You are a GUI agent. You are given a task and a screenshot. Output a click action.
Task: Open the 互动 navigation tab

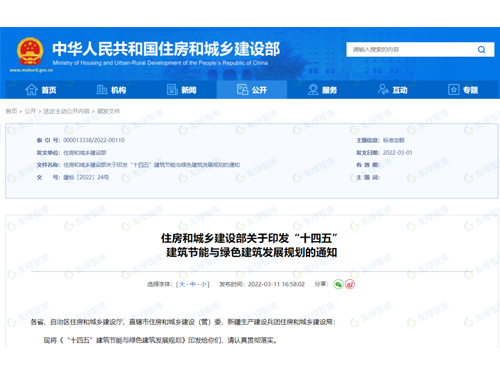[x=393, y=90]
